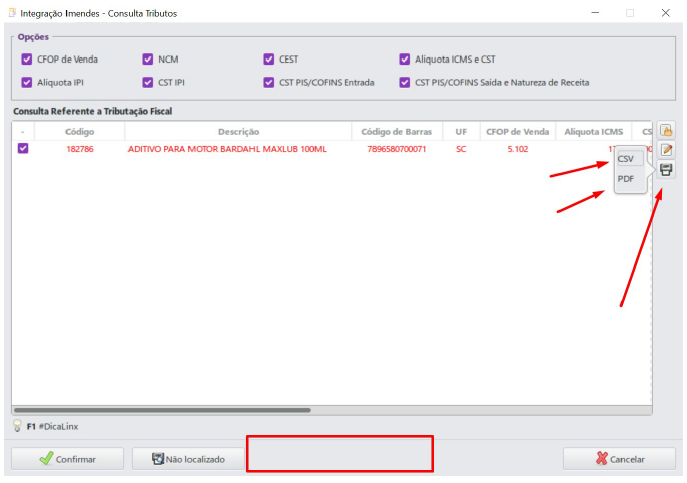This screenshot has height=483, width=687.
Task: Click the Não localizado button
Action: pos(188,459)
